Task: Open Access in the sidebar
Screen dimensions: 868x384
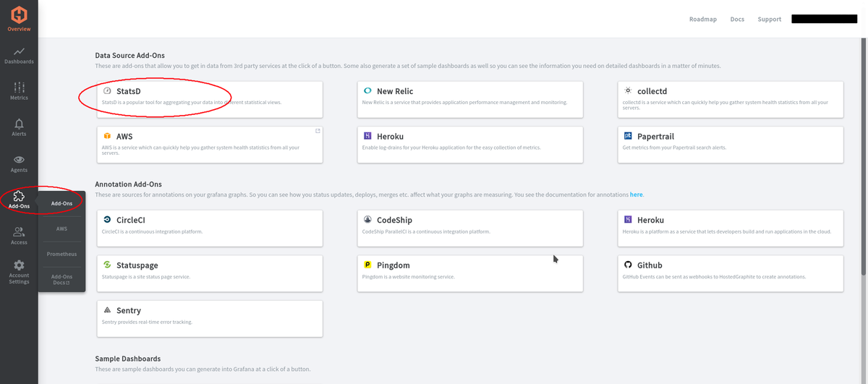Action: click(19, 236)
